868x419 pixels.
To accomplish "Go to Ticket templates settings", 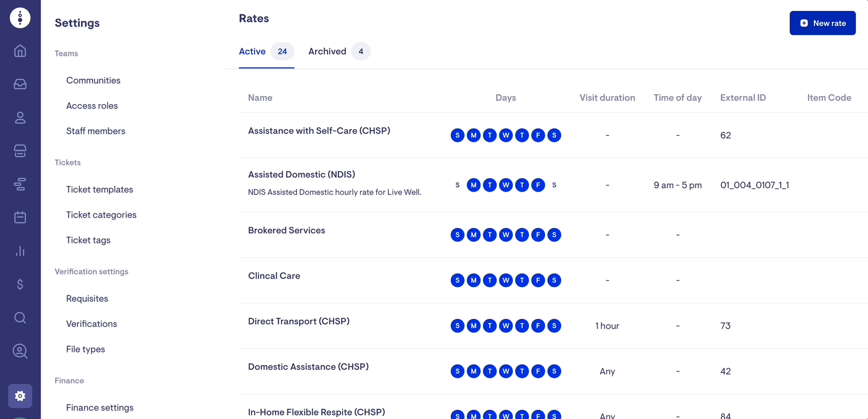I will point(100,190).
